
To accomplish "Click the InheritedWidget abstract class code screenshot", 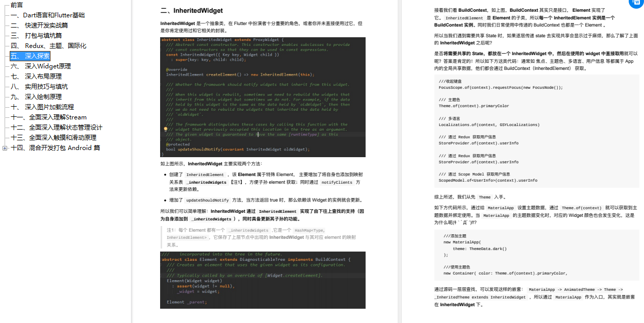I will tap(263, 97).
